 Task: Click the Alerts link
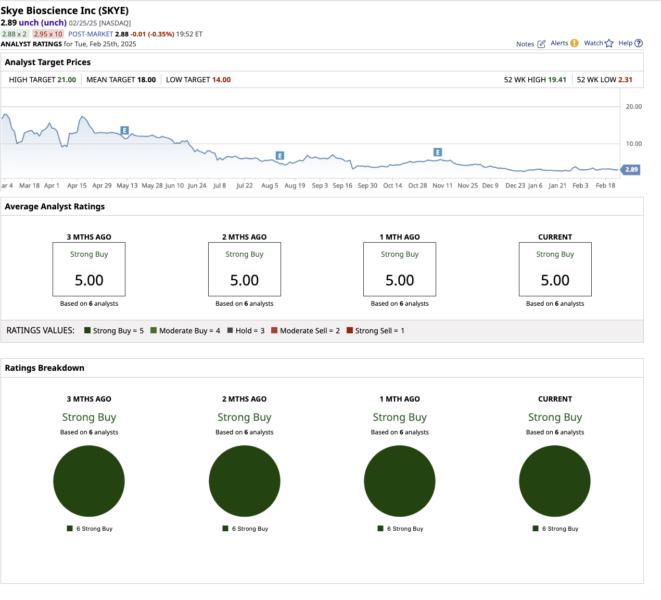click(x=559, y=43)
